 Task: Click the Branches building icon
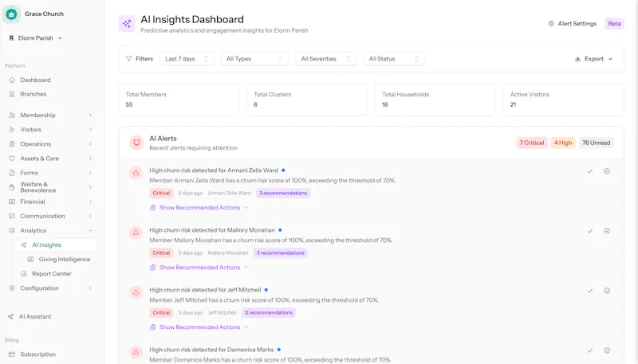(x=12, y=94)
